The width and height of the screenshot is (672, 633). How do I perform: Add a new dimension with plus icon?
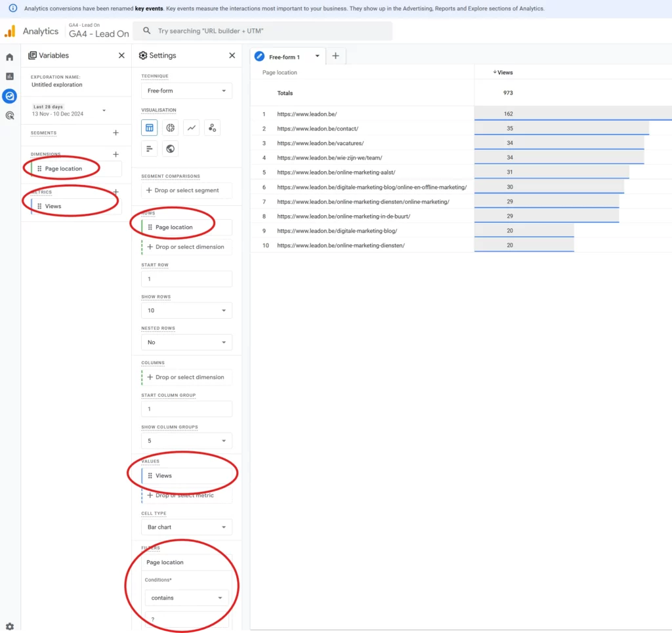[x=115, y=154]
